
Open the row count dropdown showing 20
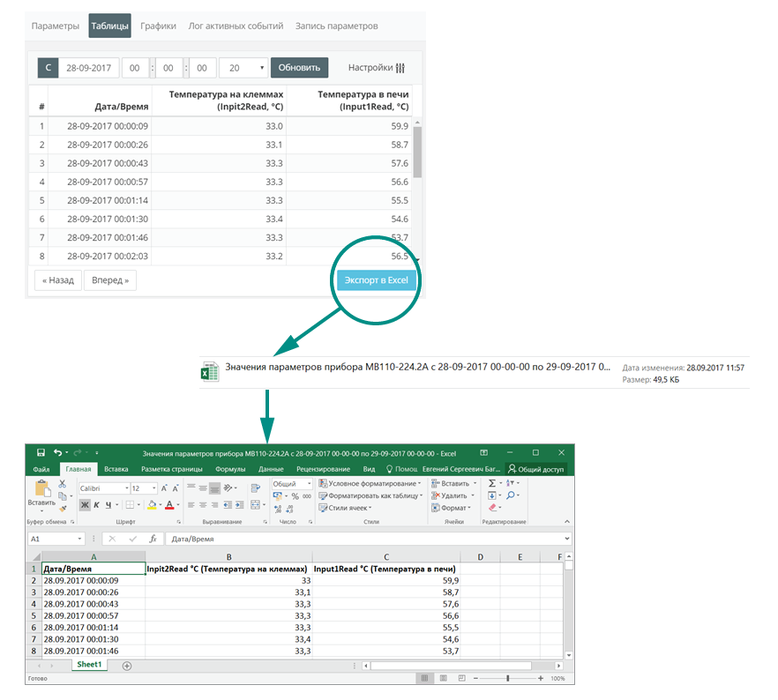pyautogui.click(x=243, y=68)
